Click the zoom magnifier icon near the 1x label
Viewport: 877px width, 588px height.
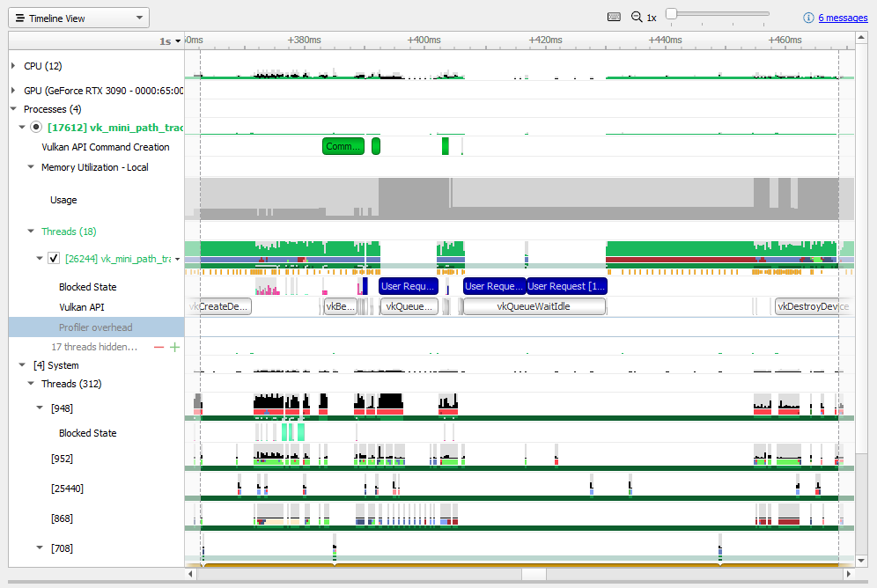click(x=636, y=17)
